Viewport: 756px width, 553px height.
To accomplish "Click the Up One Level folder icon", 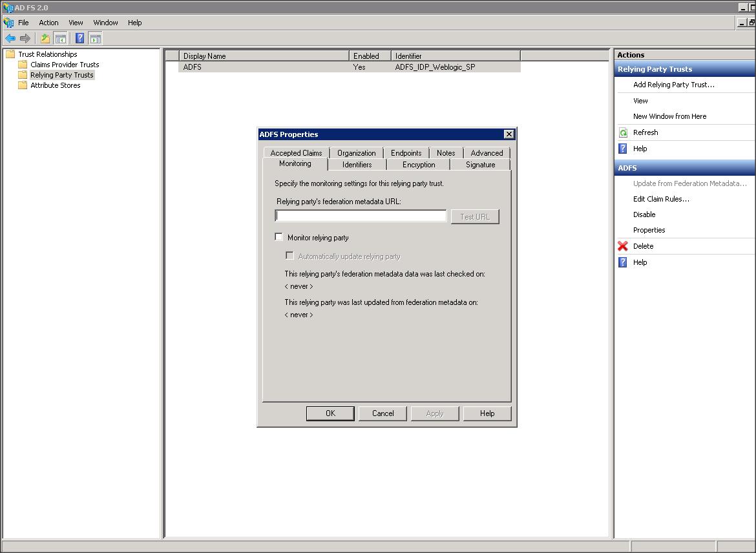I will pos(45,39).
